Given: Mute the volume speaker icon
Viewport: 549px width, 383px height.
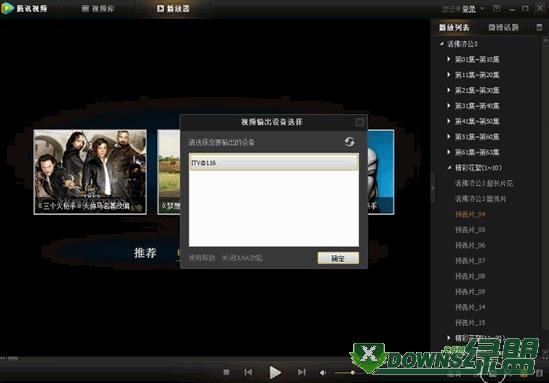Looking at the screenshot, I should tap(323, 372).
